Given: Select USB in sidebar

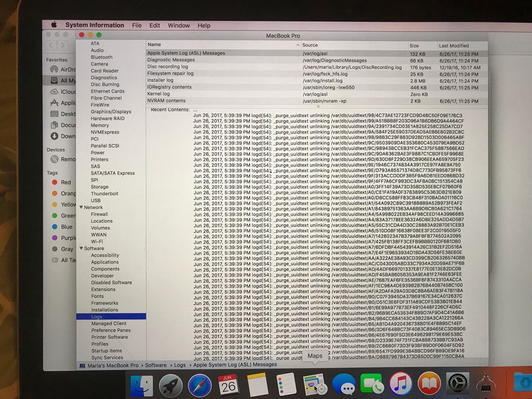Looking at the screenshot, I should (x=96, y=200).
